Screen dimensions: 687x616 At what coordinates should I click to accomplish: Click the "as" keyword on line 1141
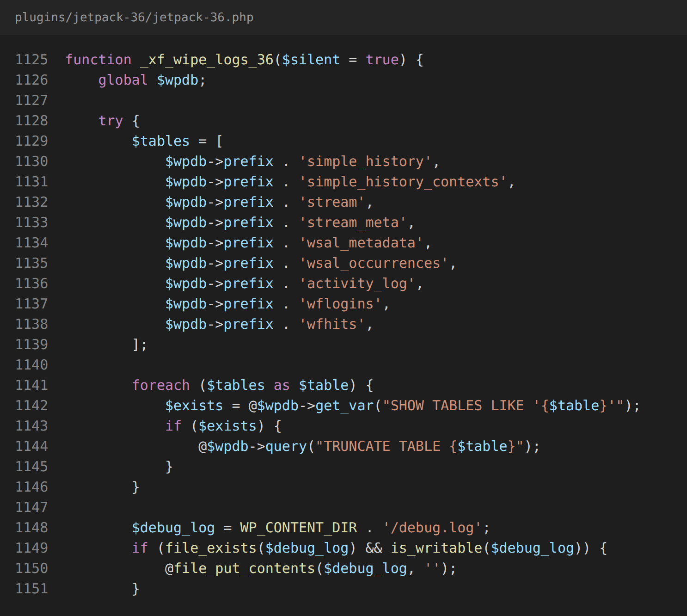282,385
